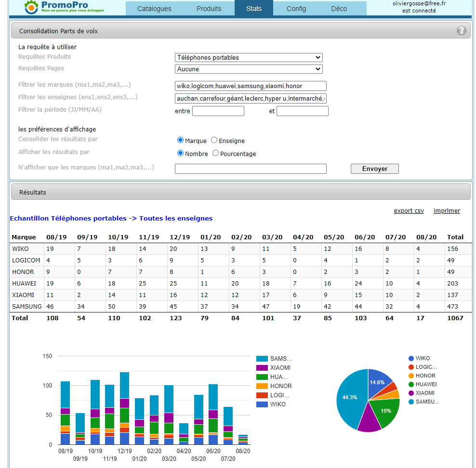Click the HONOR legend swatch in bar chart
Image resolution: width=476 pixels, height=468 pixels.
click(x=262, y=386)
